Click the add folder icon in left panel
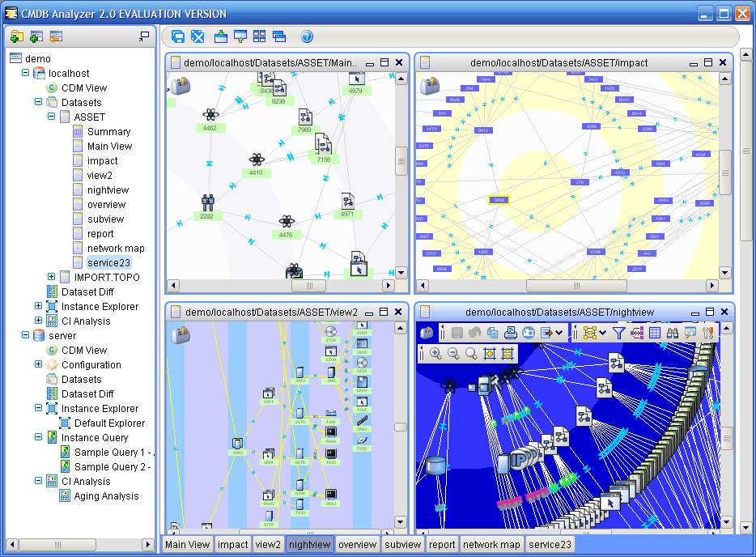 point(17,36)
